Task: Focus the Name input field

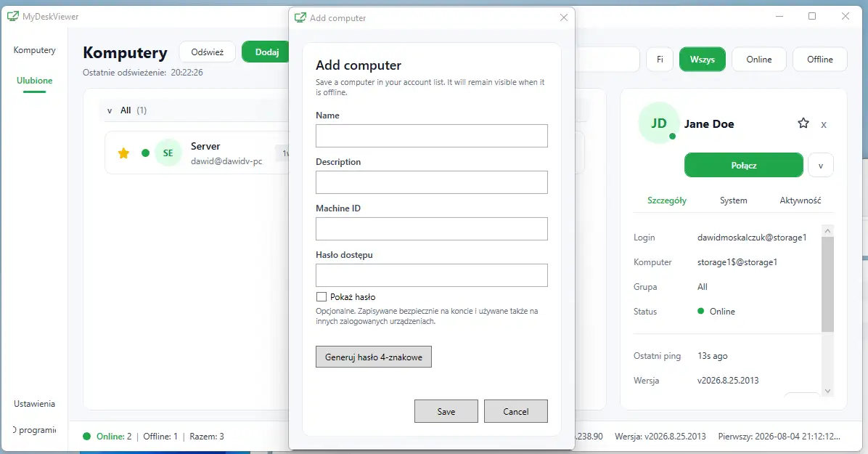Action: [432, 136]
